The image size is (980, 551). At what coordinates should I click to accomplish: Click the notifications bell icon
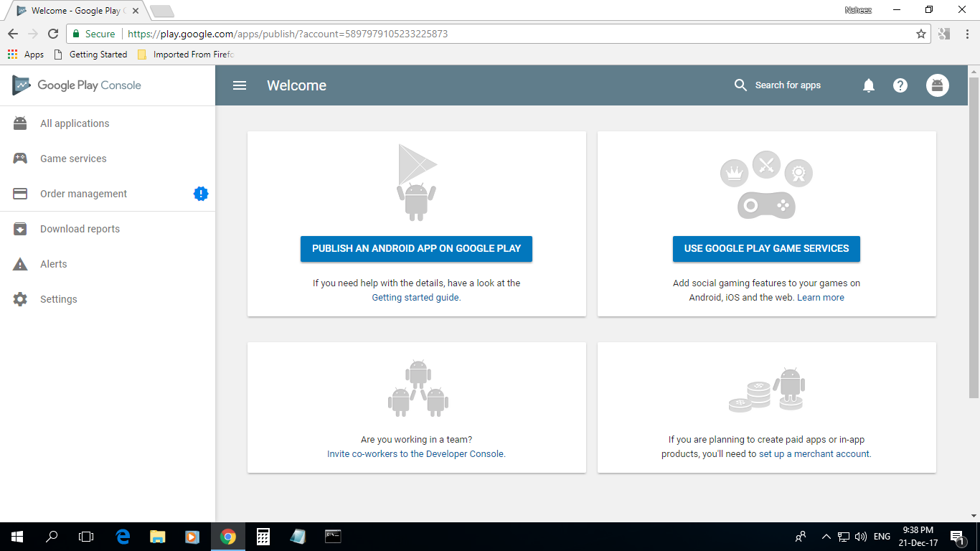(869, 85)
